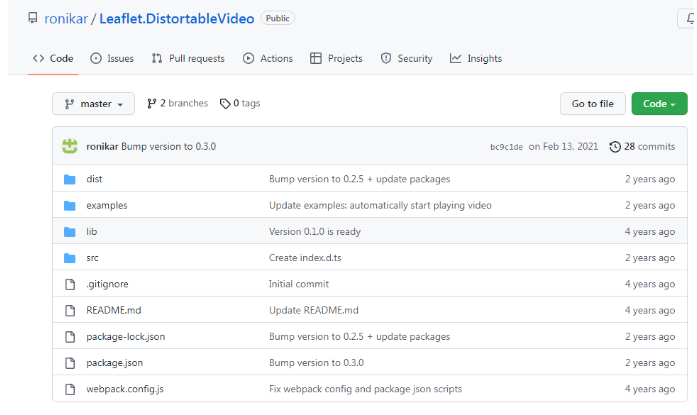Switch to the Issues tab

point(112,59)
